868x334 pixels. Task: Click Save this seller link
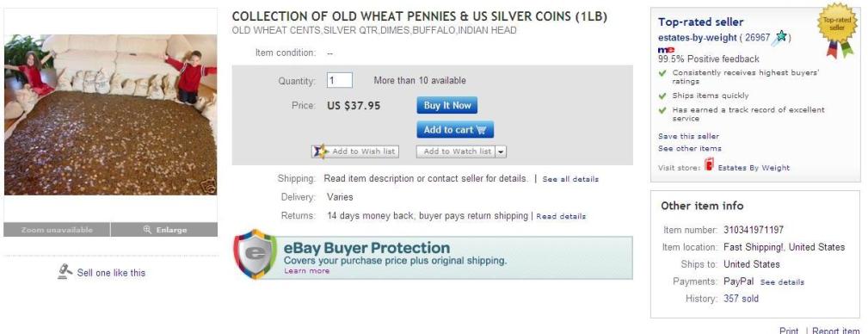click(x=689, y=136)
